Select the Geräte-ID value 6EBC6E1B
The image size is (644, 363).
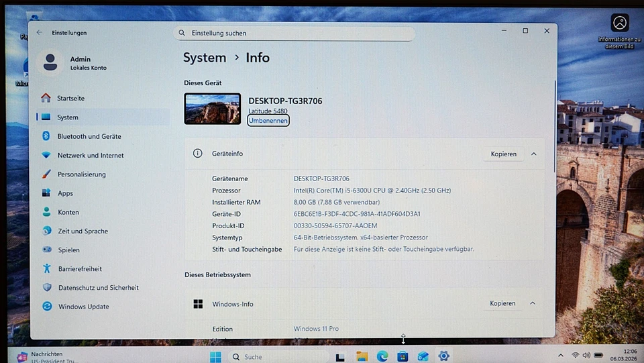pyautogui.click(x=357, y=214)
